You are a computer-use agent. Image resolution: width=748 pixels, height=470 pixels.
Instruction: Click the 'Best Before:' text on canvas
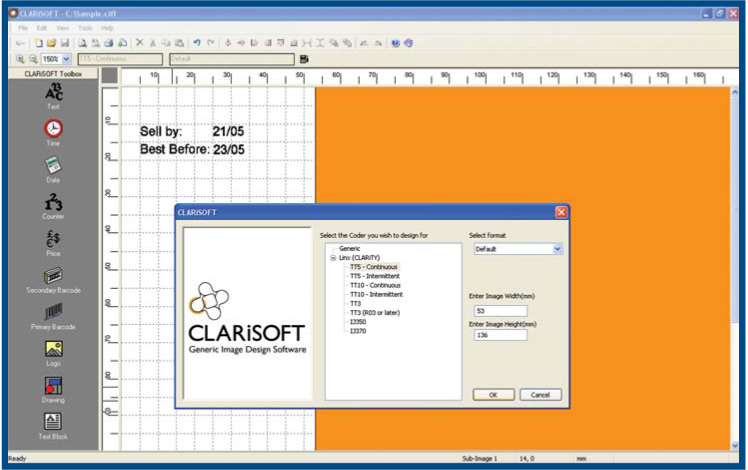pyautogui.click(x=175, y=149)
